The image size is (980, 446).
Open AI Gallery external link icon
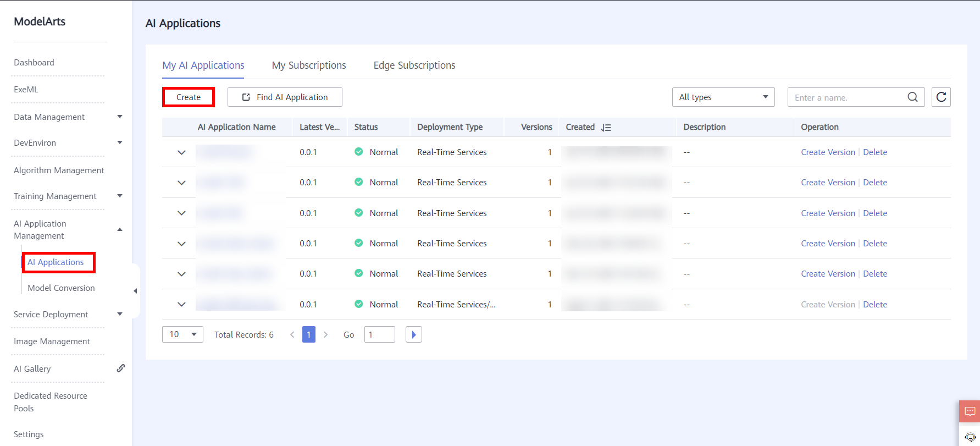[121, 368]
